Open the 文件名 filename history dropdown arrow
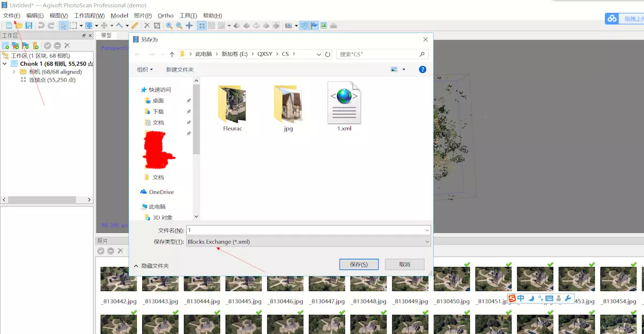644x334 pixels. click(427, 230)
